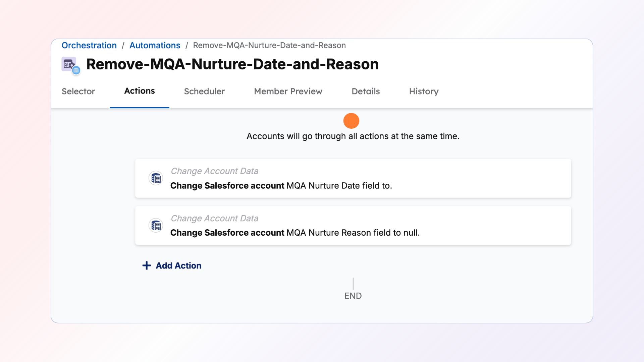Open the MQA Nurture Reason action card
The image size is (644, 362).
[x=353, y=226]
